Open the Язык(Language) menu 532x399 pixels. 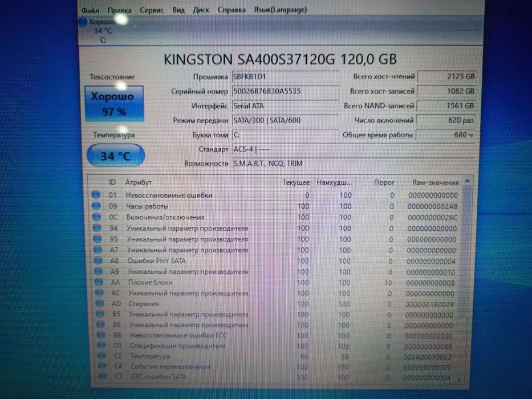(x=280, y=10)
